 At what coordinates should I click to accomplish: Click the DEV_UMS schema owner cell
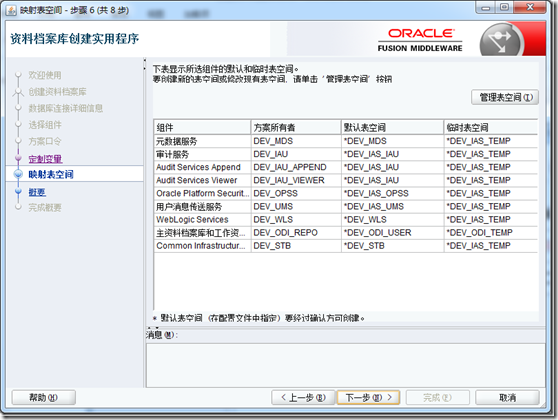[x=296, y=206]
